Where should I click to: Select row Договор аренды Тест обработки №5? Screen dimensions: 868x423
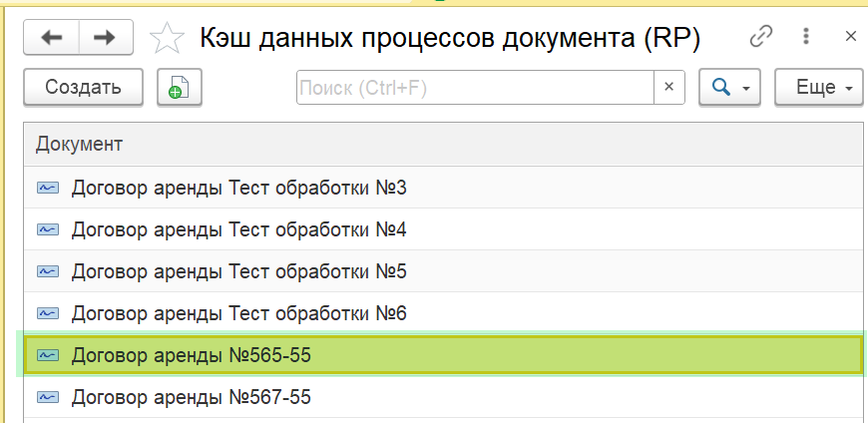point(238,271)
